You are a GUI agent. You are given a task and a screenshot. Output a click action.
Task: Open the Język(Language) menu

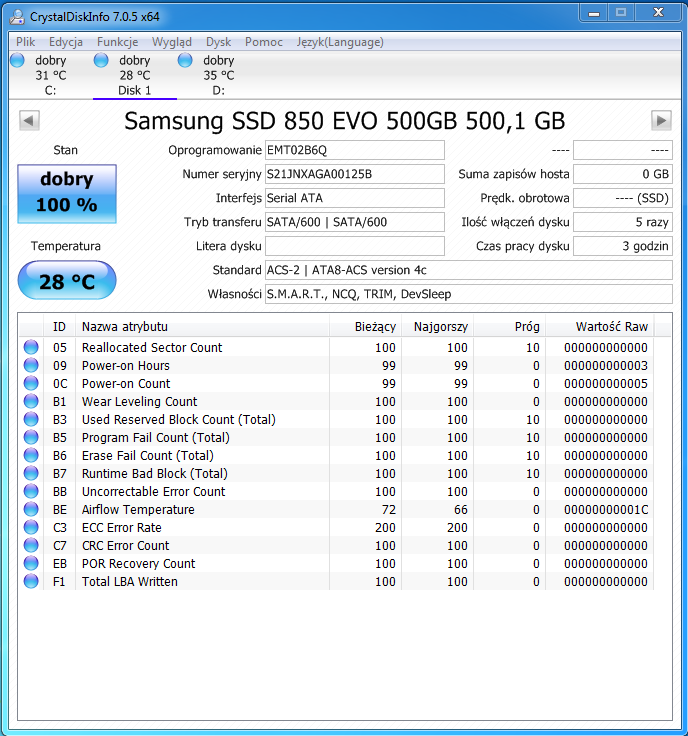(x=340, y=42)
